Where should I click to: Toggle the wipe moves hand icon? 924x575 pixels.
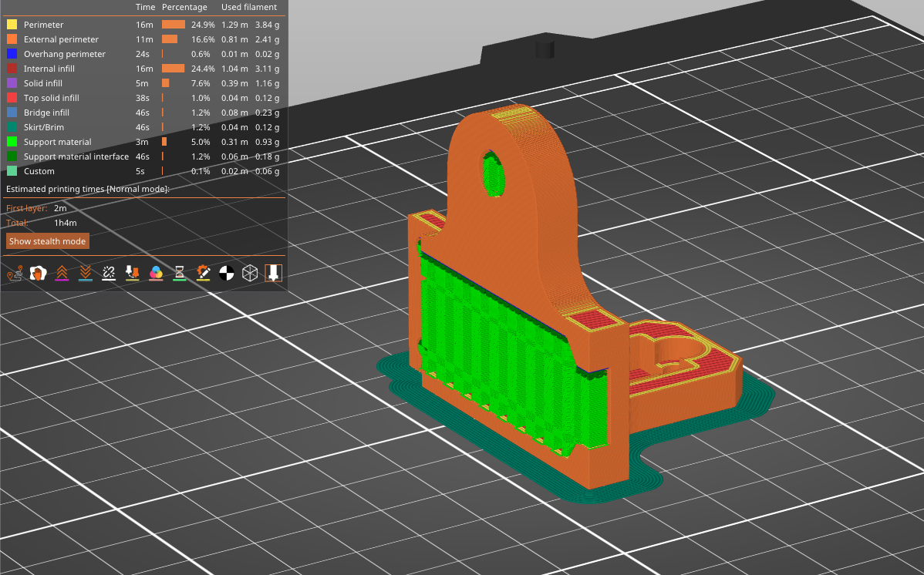point(38,273)
